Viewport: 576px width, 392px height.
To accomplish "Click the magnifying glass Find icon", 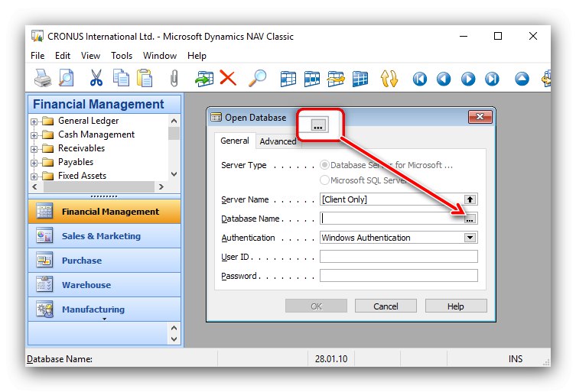I will pos(258,78).
